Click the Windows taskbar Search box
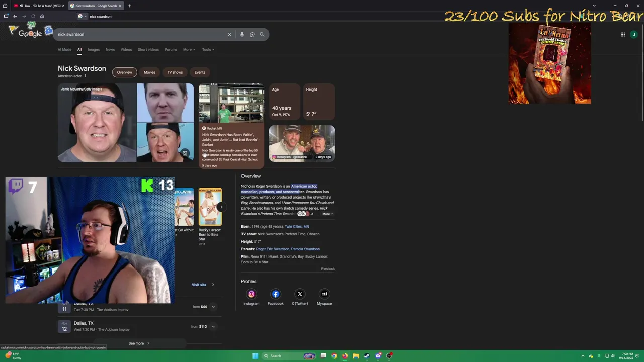This screenshot has width=644, height=362. click(x=289, y=356)
